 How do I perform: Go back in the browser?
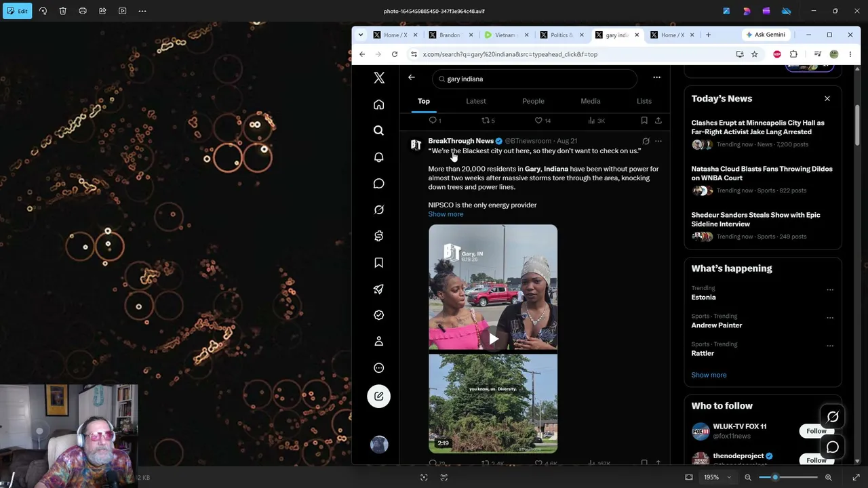(x=362, y=54)
